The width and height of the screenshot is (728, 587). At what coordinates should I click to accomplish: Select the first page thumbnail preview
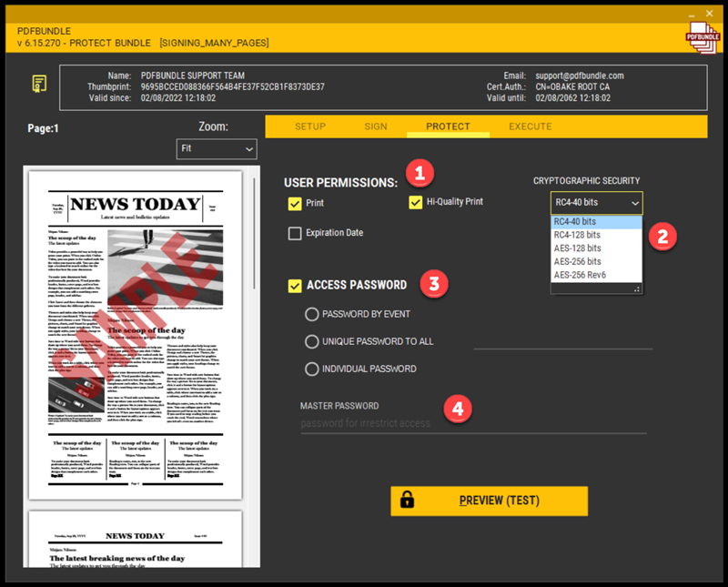point(135,335)
